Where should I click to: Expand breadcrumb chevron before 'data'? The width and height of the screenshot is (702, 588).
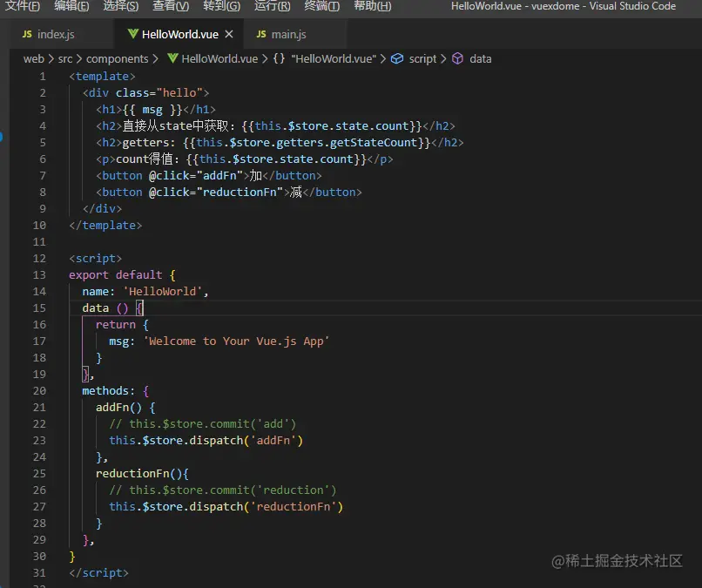coord(443,59)
